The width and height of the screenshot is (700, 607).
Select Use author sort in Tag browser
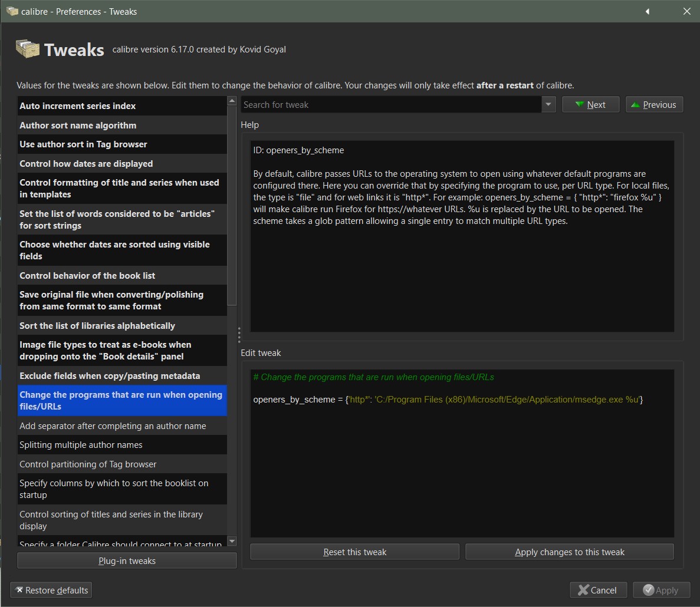pyautogui.click(x=122, y=144)
